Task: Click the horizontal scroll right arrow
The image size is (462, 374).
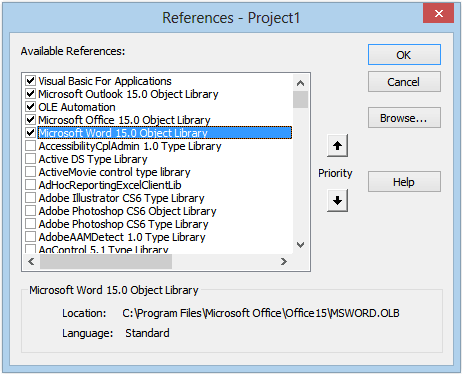Action: [283, 262]
